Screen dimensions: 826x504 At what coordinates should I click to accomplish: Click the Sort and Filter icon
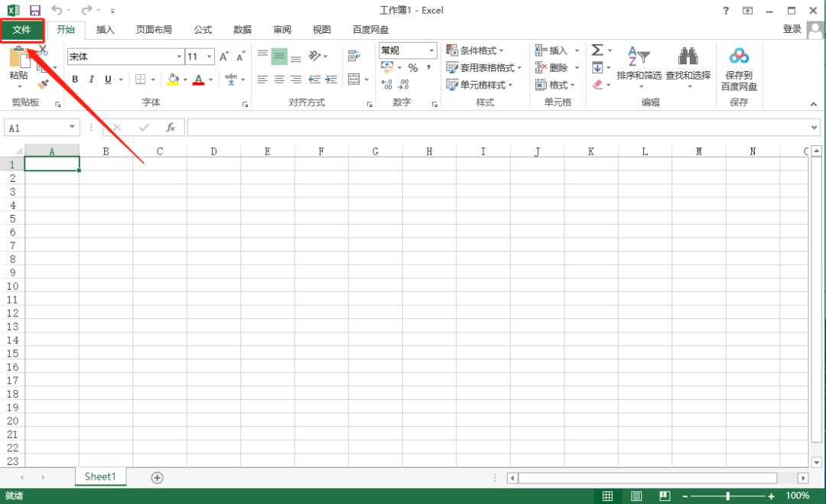[639, 57]
